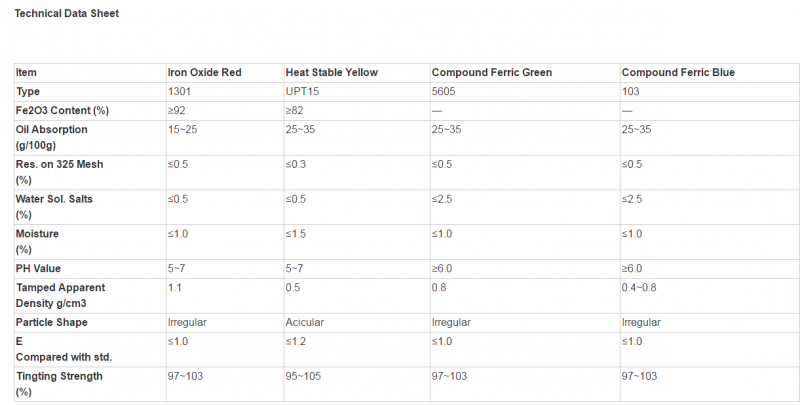Click the Oil Absorption row label
The height and width of the screenshot is (406, 800).
click(52, 137)
